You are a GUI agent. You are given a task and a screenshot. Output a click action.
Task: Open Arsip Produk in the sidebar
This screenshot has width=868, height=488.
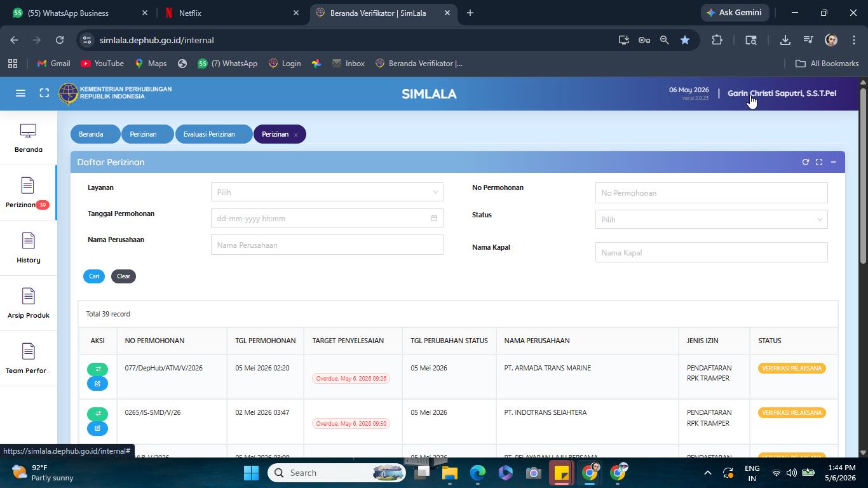[x=28, y=304]
